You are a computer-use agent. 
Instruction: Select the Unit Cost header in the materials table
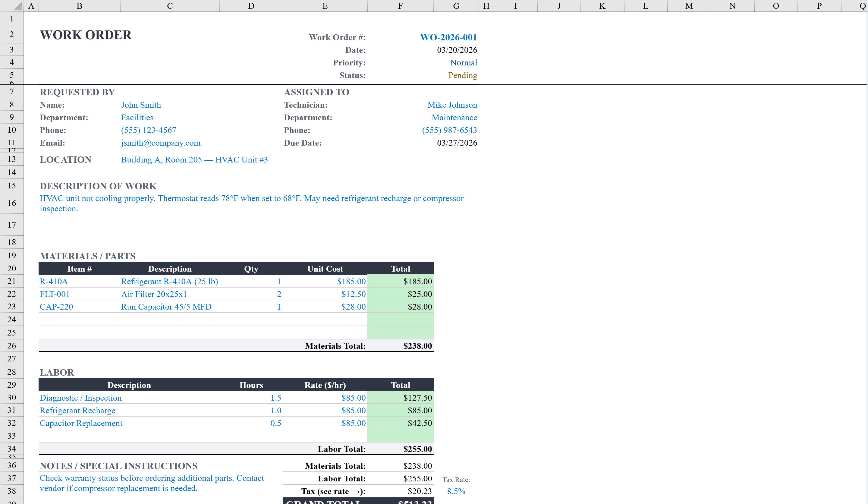[325, 269]
